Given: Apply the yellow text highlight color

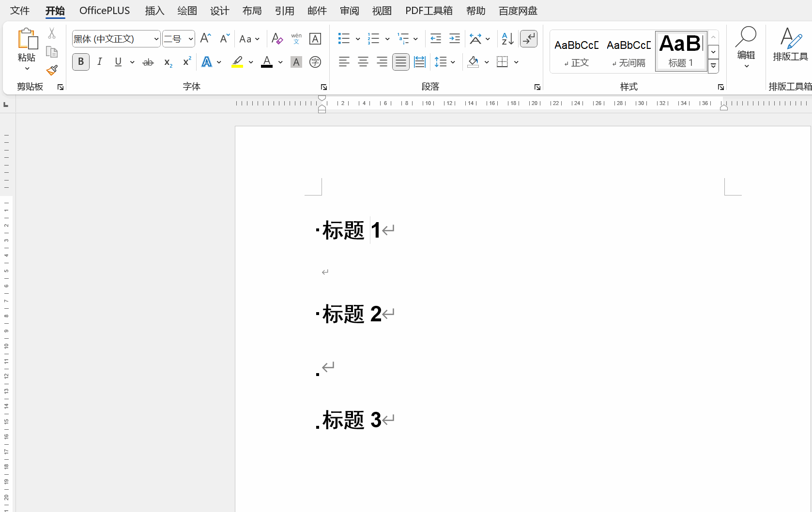Looking at the screenshot, I should click(237, 62).
